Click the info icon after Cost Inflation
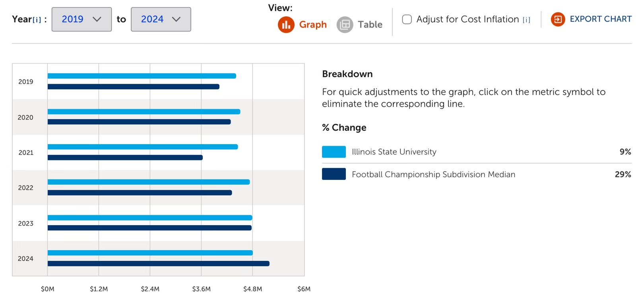 coord(526,20)
